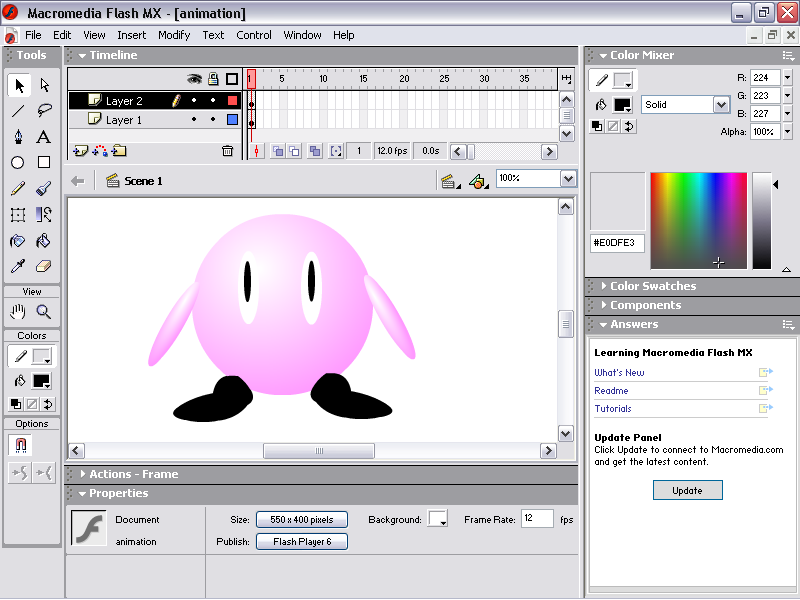Select the Lasso tool

(x=44, y=111)
